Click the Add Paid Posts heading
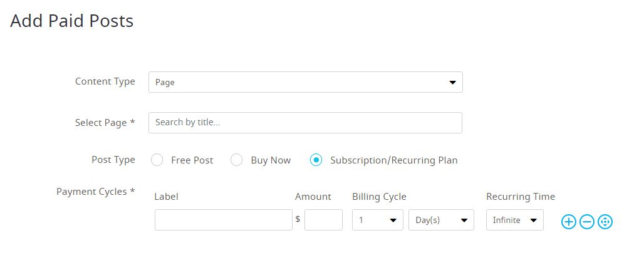Viewport: 644px width, 265px height. [x=72, y=21]
